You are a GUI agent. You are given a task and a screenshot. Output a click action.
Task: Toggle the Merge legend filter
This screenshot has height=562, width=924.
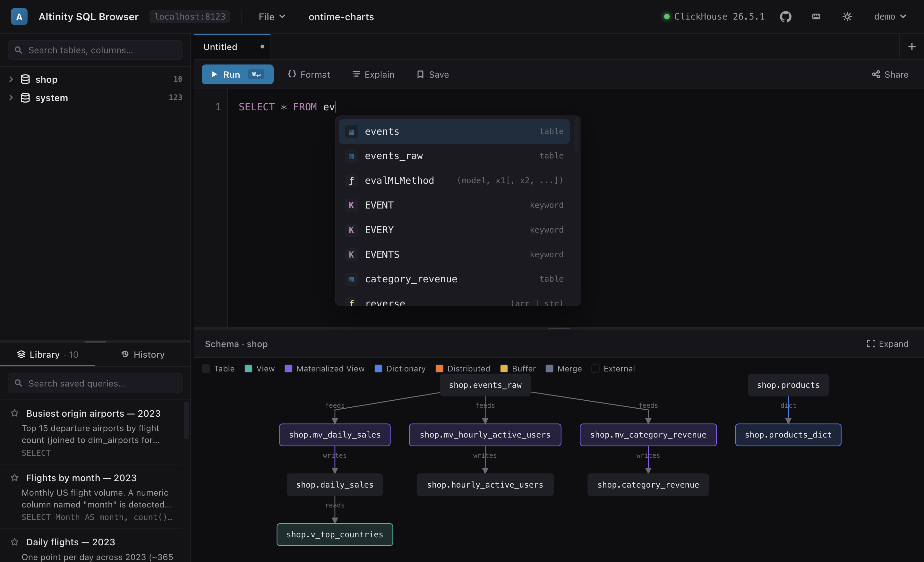563,368
